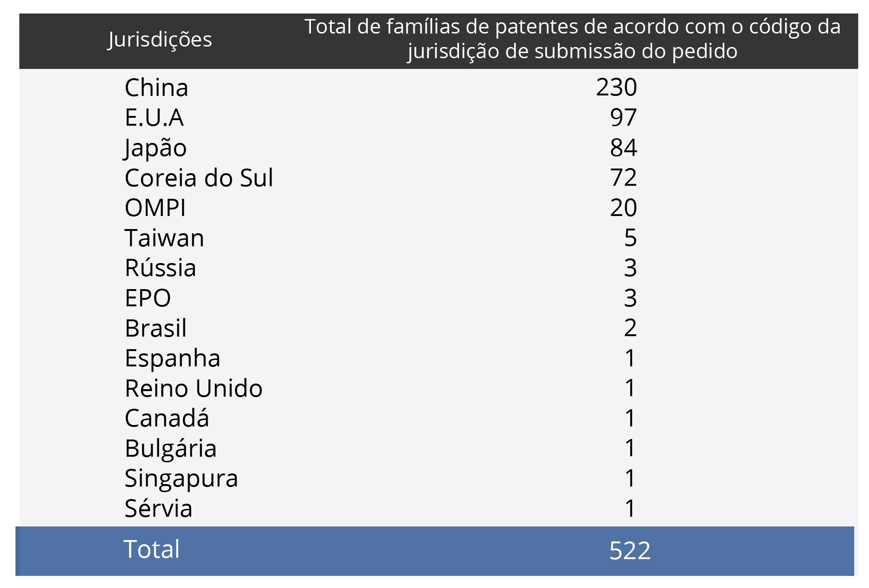Click the Sérvia row label
Viewport: 869px width, 588px height.
coord(158,508)
